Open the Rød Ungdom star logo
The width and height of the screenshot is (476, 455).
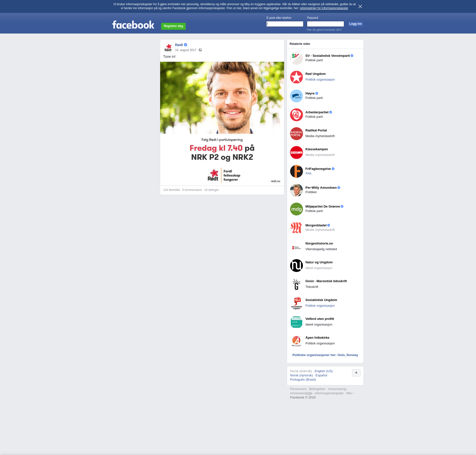297,77
